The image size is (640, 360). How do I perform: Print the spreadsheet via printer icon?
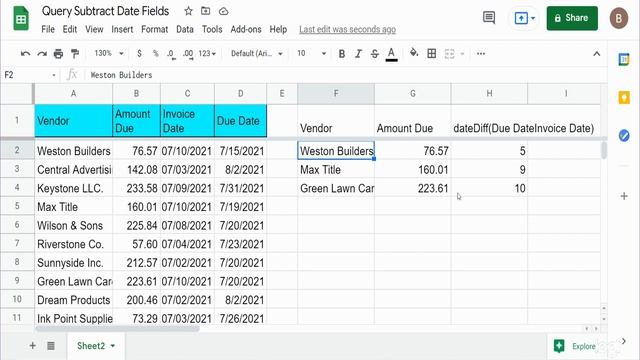click(58, 53)
